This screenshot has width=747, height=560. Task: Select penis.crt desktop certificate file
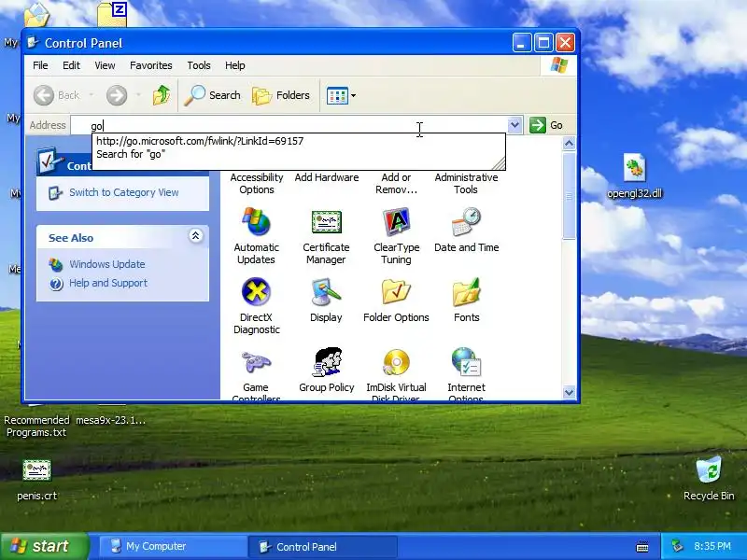[x=36, y=480]
